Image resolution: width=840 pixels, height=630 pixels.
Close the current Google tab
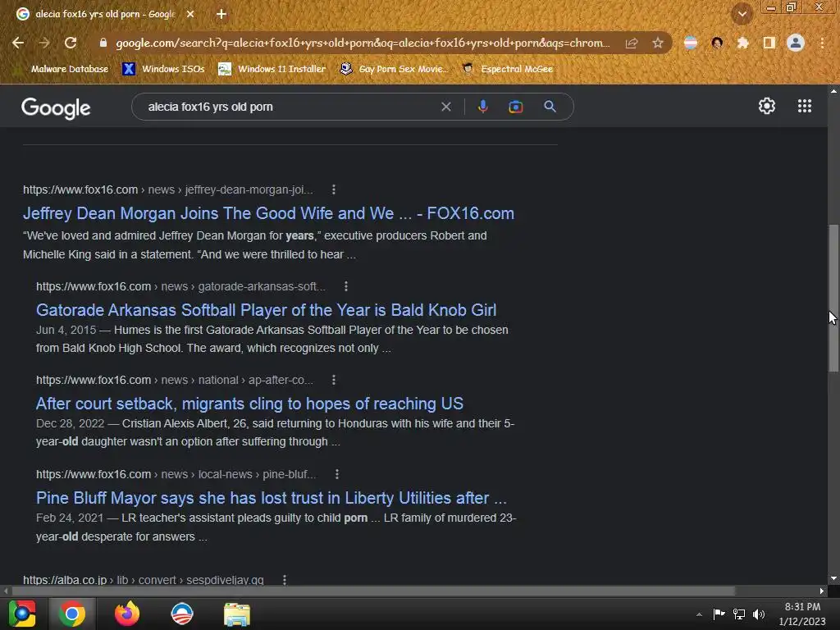pos(190,14)
